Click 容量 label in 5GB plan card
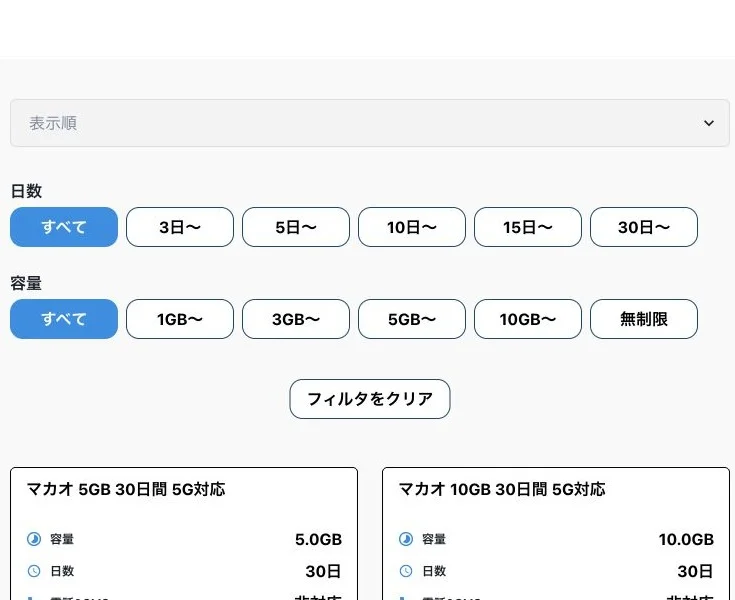Screen dimensions: 735x600 tap(62, 539)
